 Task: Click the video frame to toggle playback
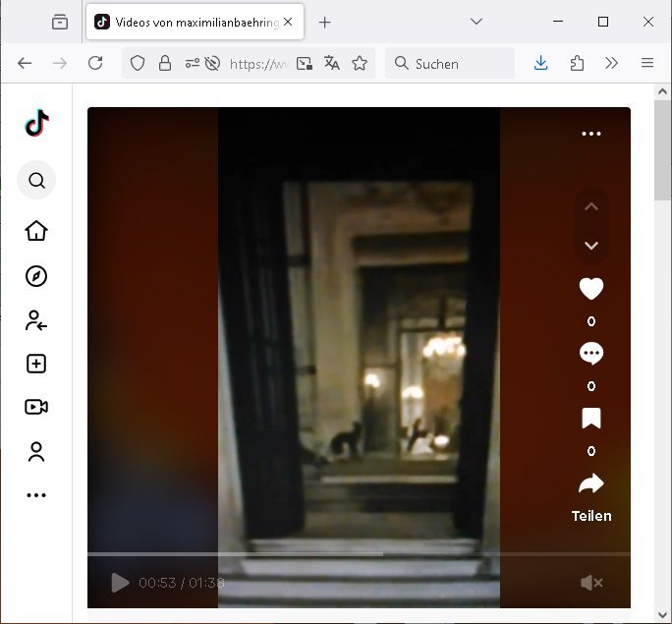(359, 358)
